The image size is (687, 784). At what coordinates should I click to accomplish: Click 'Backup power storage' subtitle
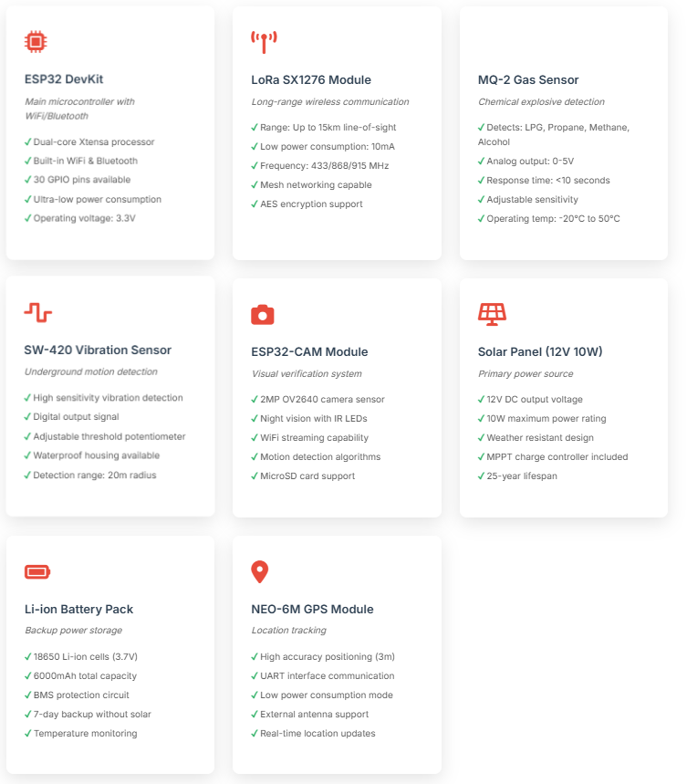point(74,631)
